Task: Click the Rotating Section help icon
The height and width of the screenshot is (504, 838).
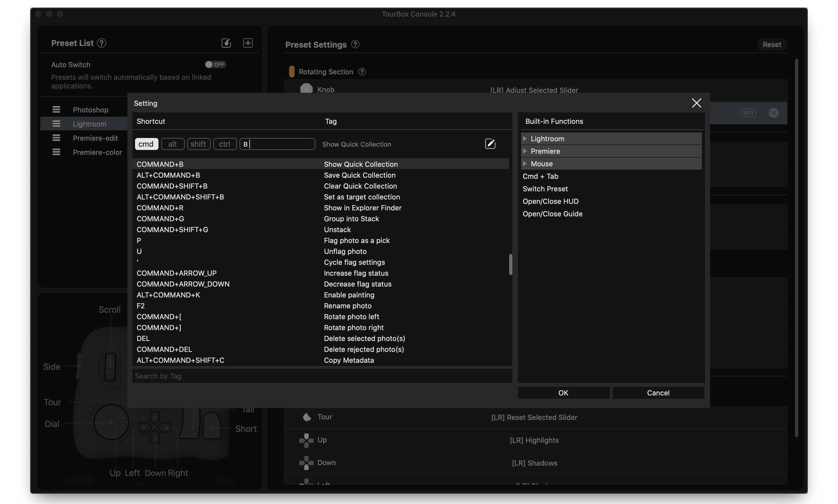Action: 362,72
